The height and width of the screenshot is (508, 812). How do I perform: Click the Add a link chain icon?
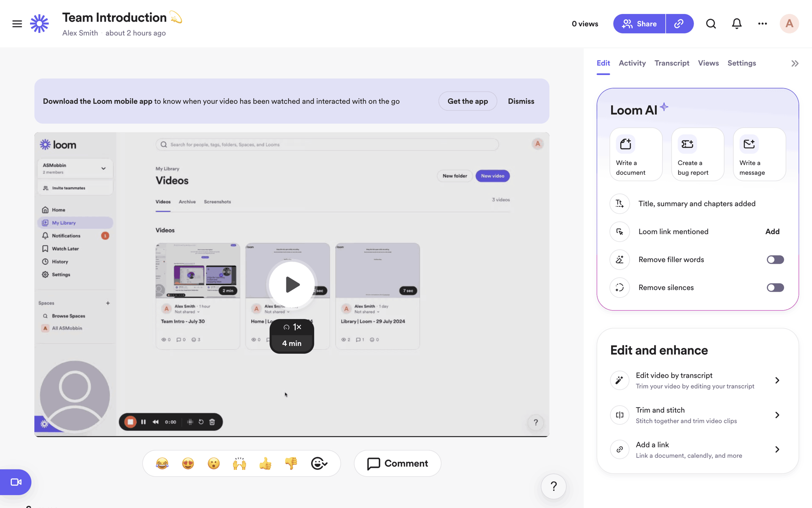(620, 450)
